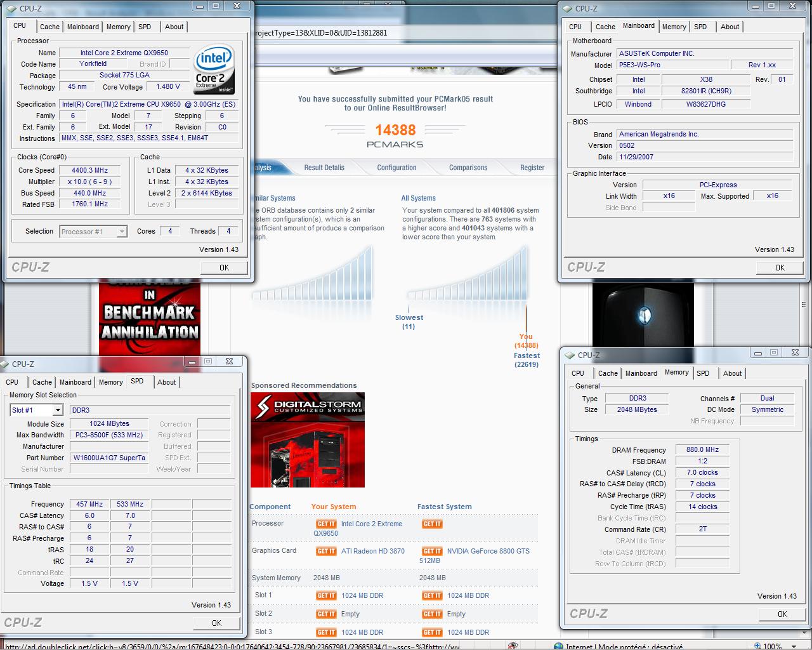Click Your System Slot 1 GET IT badge
812x650 pixels.
326,596
